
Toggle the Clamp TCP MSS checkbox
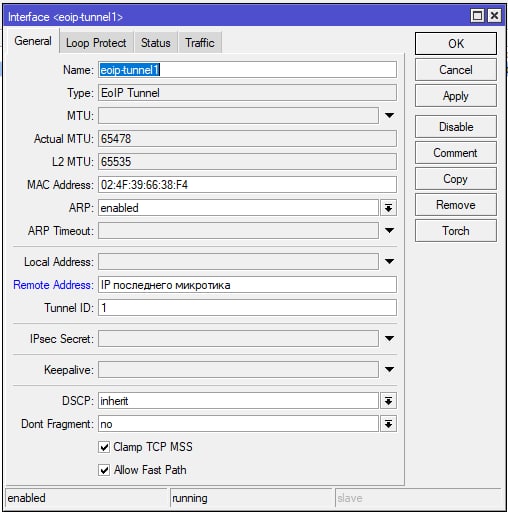[x=104, y=447]
